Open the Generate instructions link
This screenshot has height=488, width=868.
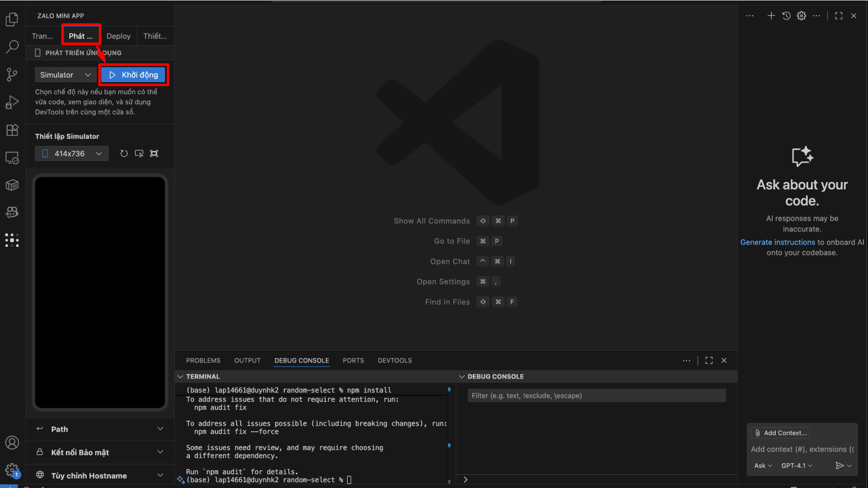tap(777, 242)
